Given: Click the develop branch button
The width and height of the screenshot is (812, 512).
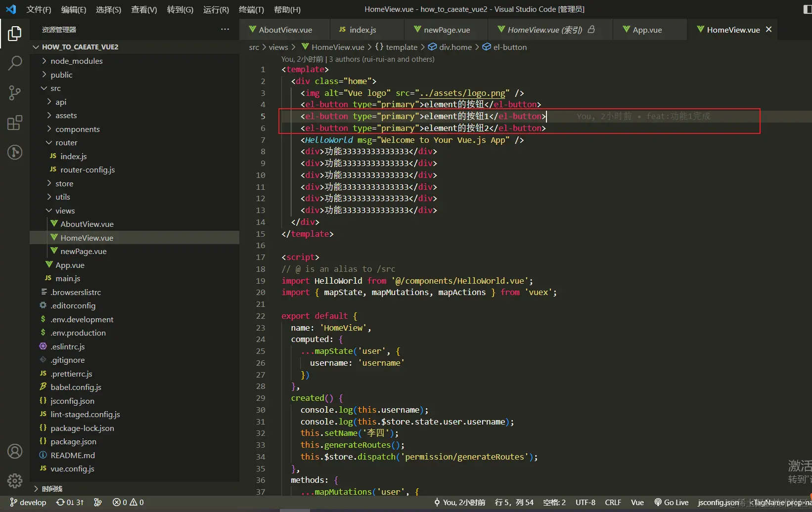Looking at the screenshot, I should [x=28, y=503].
